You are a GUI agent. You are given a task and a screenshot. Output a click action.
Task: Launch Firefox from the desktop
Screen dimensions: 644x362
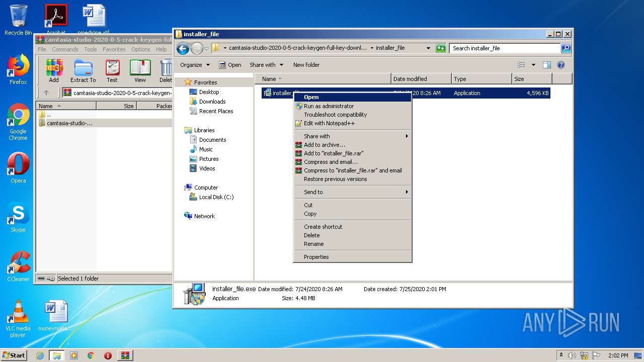[x=18, y=69]
